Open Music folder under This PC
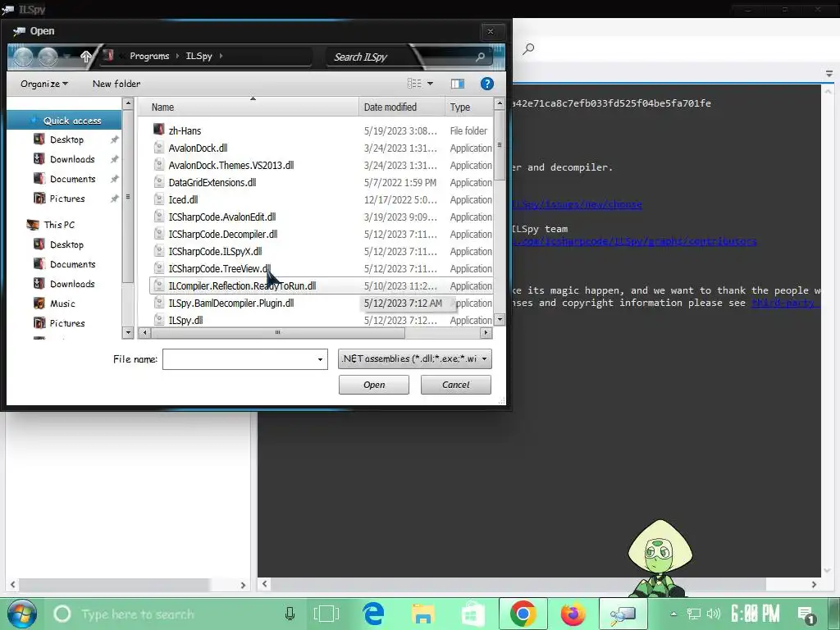 pyautogui.click(x=62, y=304)
